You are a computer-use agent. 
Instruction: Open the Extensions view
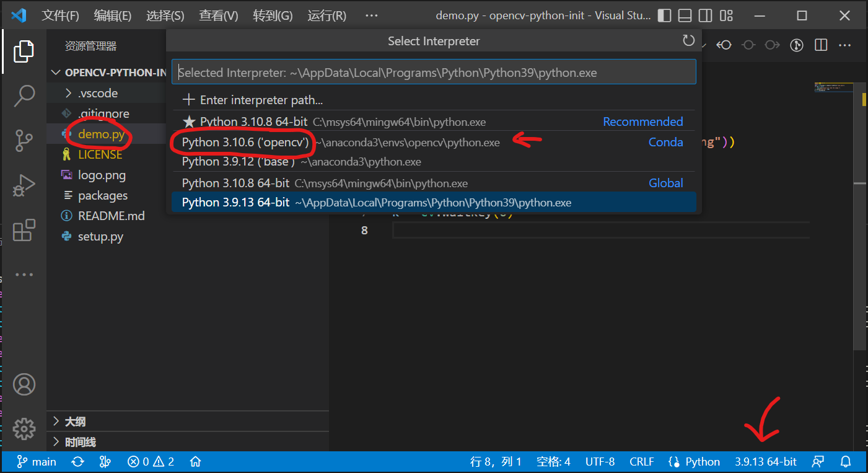click(24, 231)
